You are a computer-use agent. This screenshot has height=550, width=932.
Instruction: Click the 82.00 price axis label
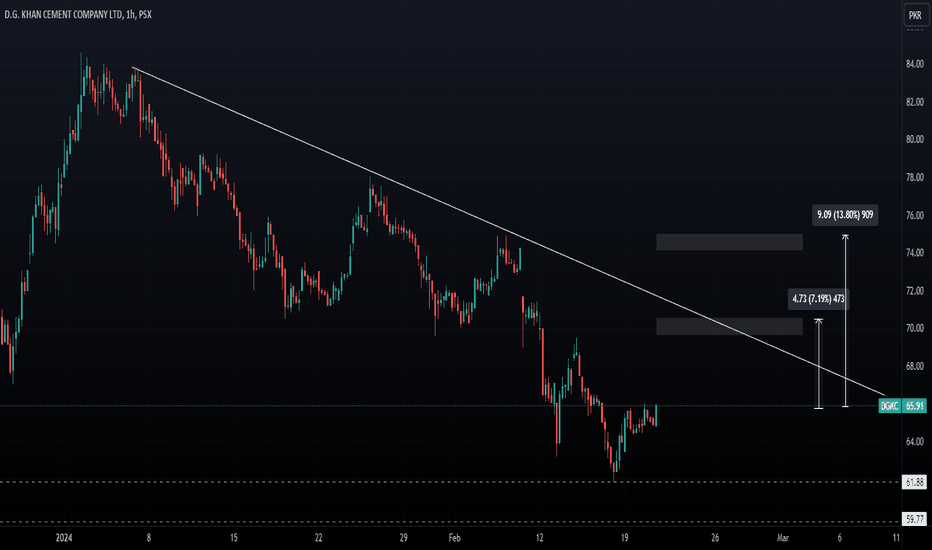pos(915,102)
